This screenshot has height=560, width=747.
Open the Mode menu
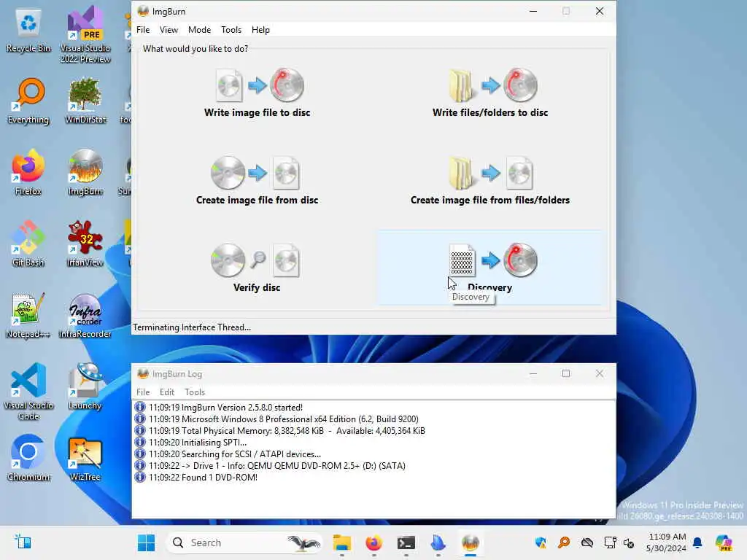tap(199, 29)
